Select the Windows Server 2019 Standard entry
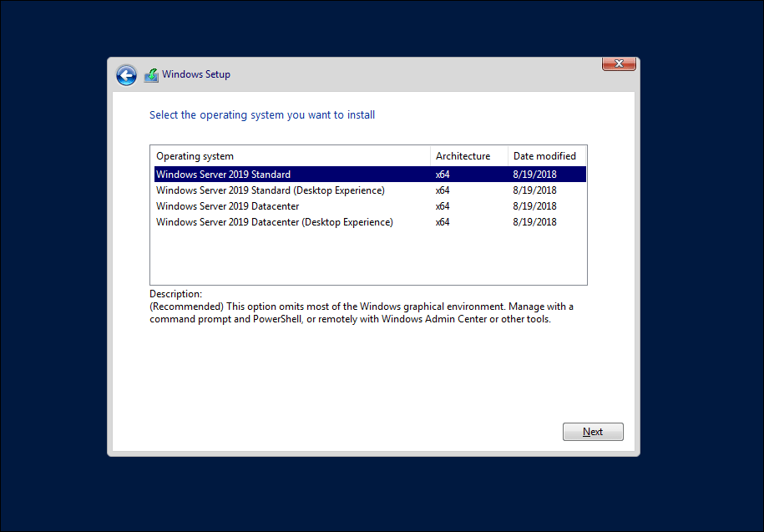Image resolution: width=764 pixels, height=532 pixels. coord(224,175)
